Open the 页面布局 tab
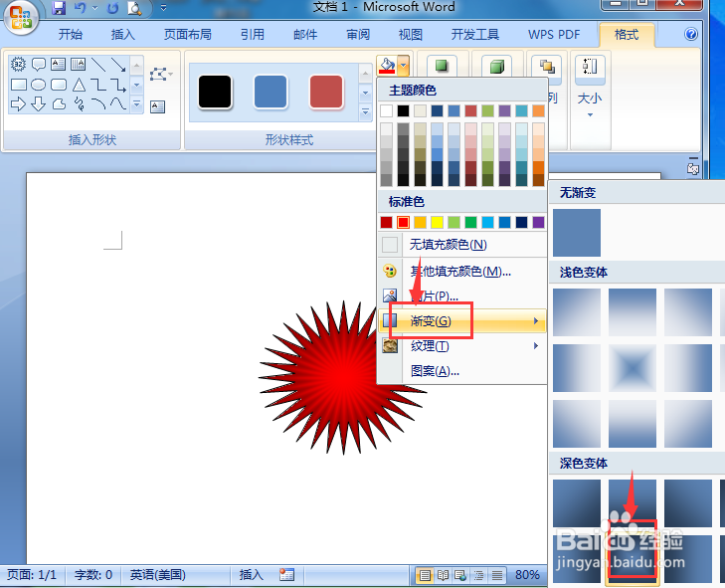 pyautogui.click(x=187, y=34)
